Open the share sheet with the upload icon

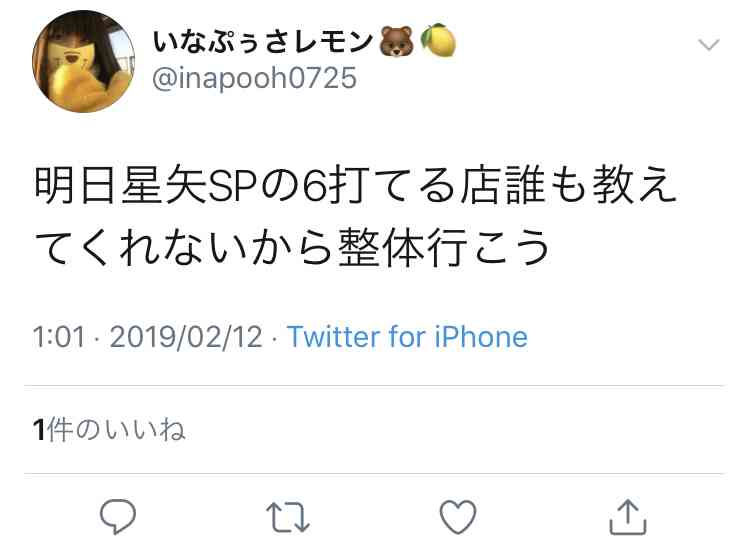628,517
